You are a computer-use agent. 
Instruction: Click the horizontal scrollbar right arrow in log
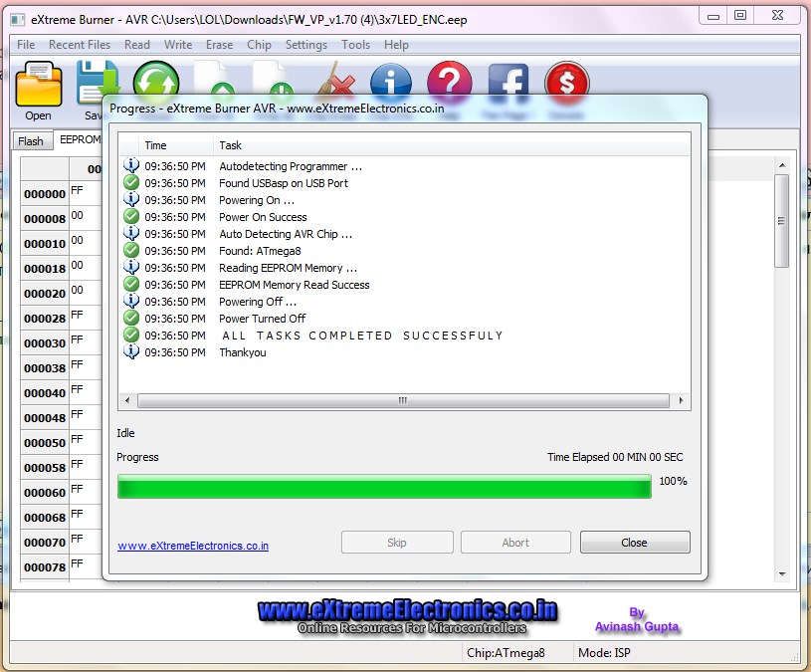tap(681, 400)
